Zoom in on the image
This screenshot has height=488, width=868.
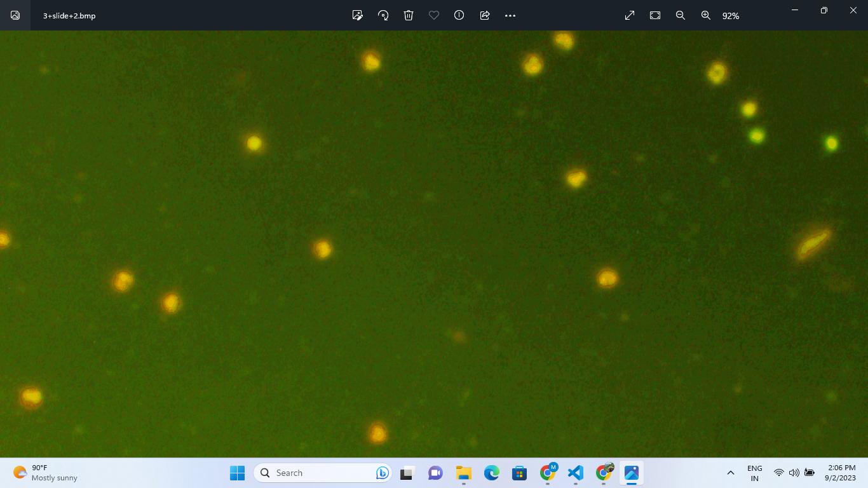click(706, 15)
